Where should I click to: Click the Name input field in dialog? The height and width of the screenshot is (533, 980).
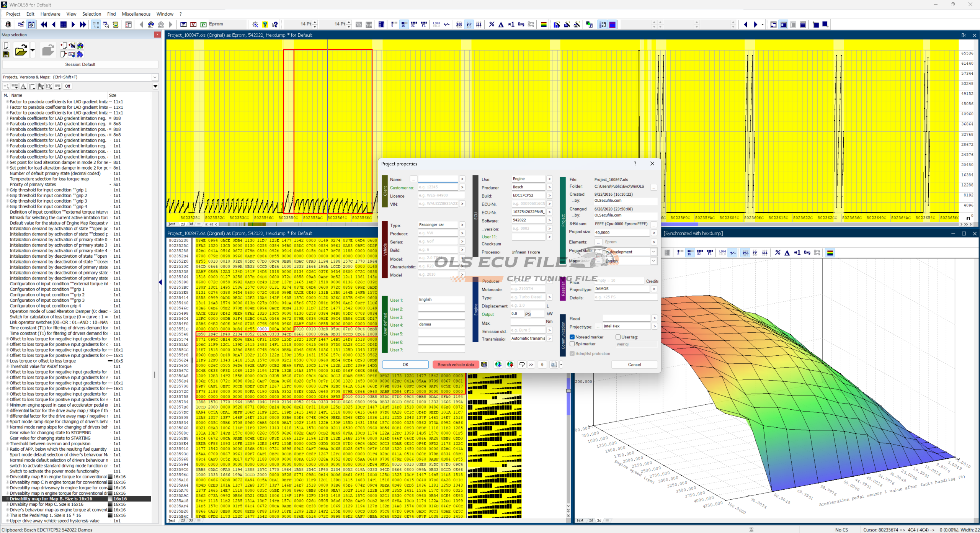click(x=438, y=179)
